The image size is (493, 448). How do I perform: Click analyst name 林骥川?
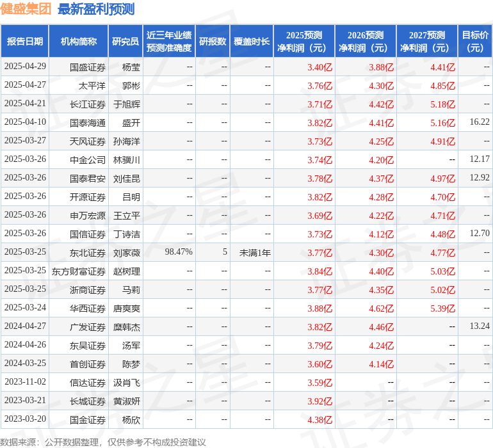click(x=127, y=160)
